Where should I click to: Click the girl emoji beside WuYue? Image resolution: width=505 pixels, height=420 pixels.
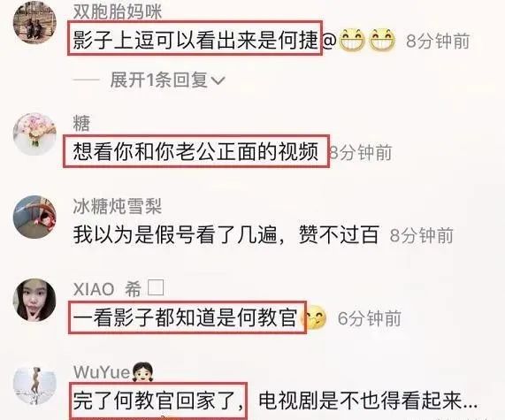coord(142,372)
